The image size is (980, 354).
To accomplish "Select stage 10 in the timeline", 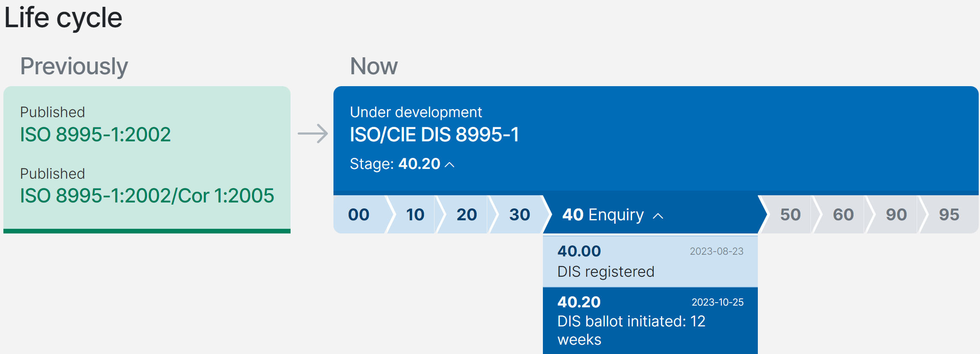I will [x=415, y=215].
